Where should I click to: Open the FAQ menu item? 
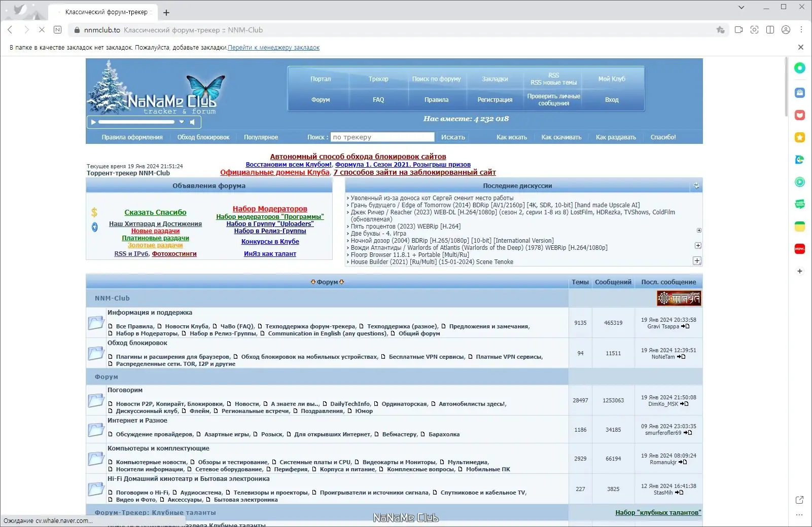(378, 100)
